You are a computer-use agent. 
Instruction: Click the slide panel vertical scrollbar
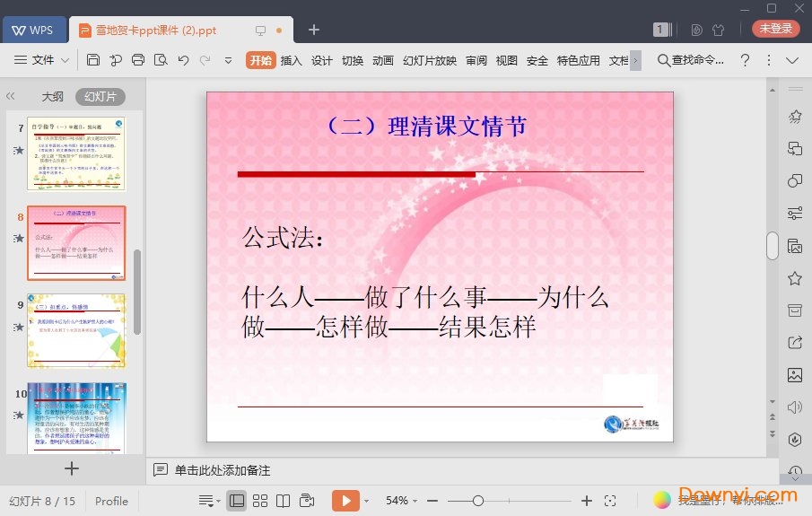[137, 293]
